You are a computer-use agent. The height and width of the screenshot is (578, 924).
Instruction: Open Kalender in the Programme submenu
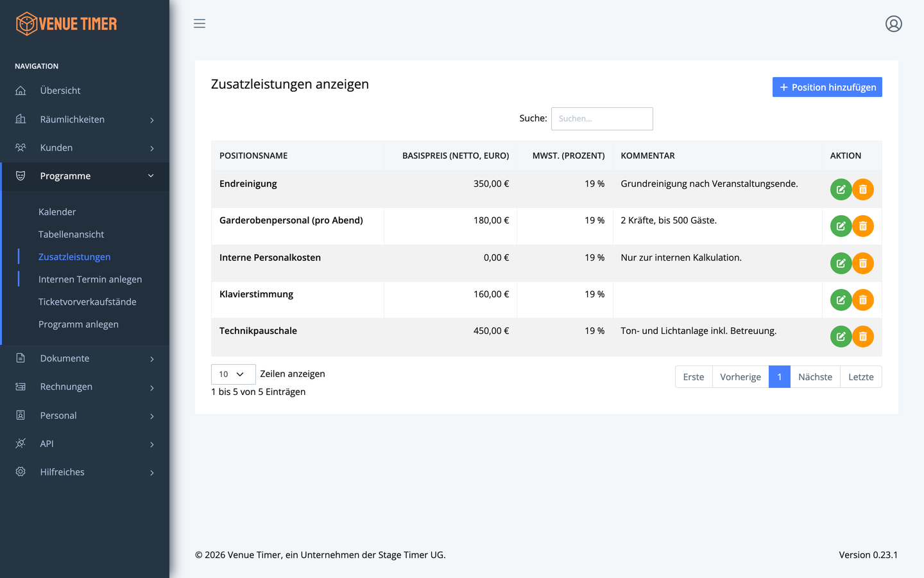coord(57,212)
